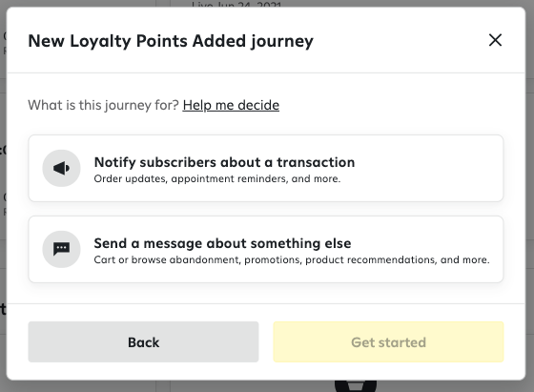The width and height of the screenshot is (534, 392).
Task: Click the Get started button
Action: tap(388, 342)
